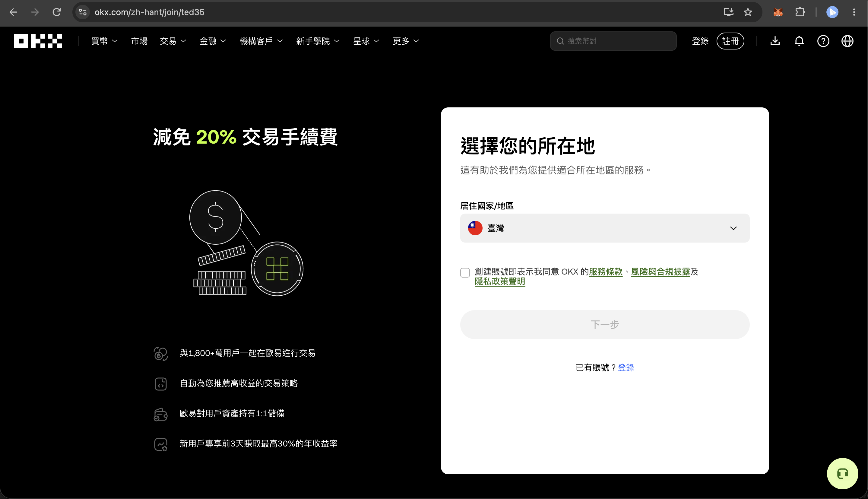Click the browser back arrow
This screenshot has width=868, height=499.
(x=13, y=12)
